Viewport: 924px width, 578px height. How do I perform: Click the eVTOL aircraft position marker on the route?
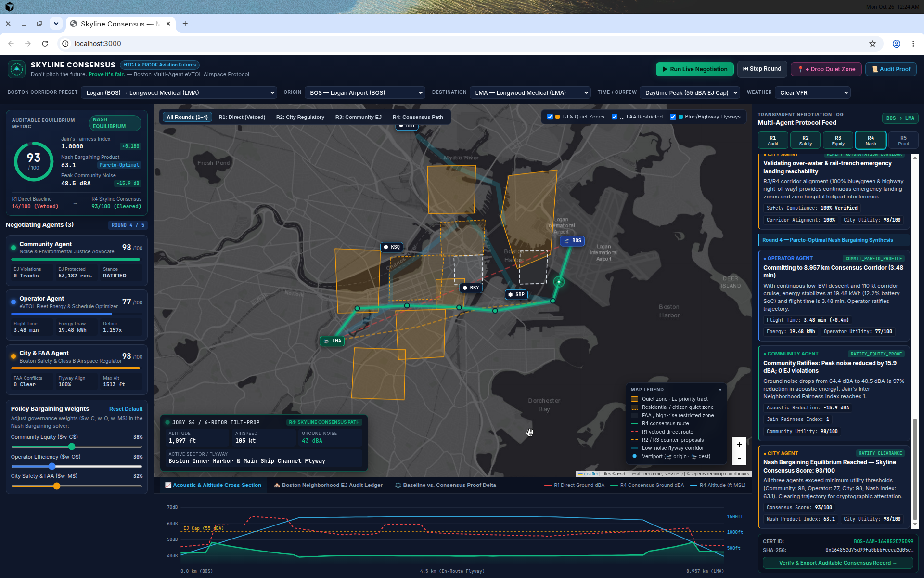point(559,282)
